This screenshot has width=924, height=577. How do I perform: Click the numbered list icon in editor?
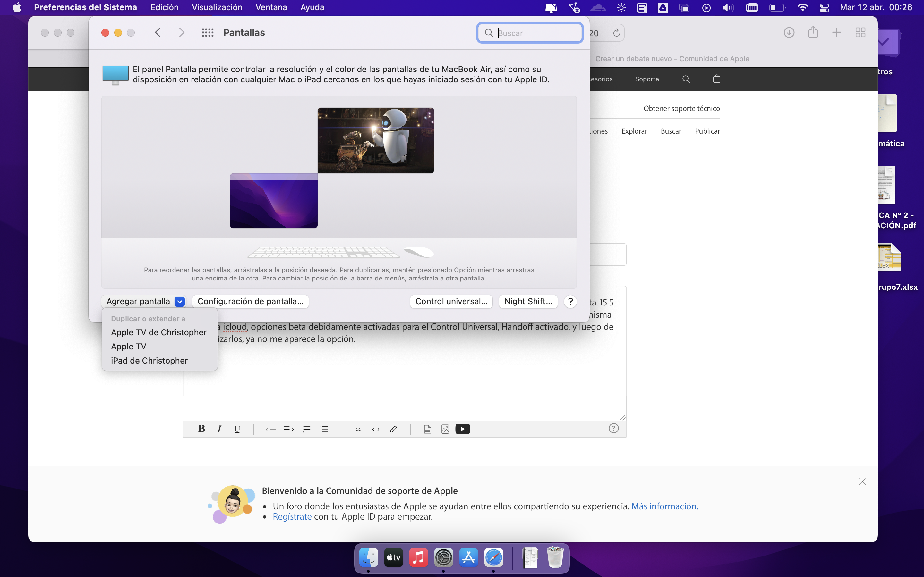[x=306, y=429]
